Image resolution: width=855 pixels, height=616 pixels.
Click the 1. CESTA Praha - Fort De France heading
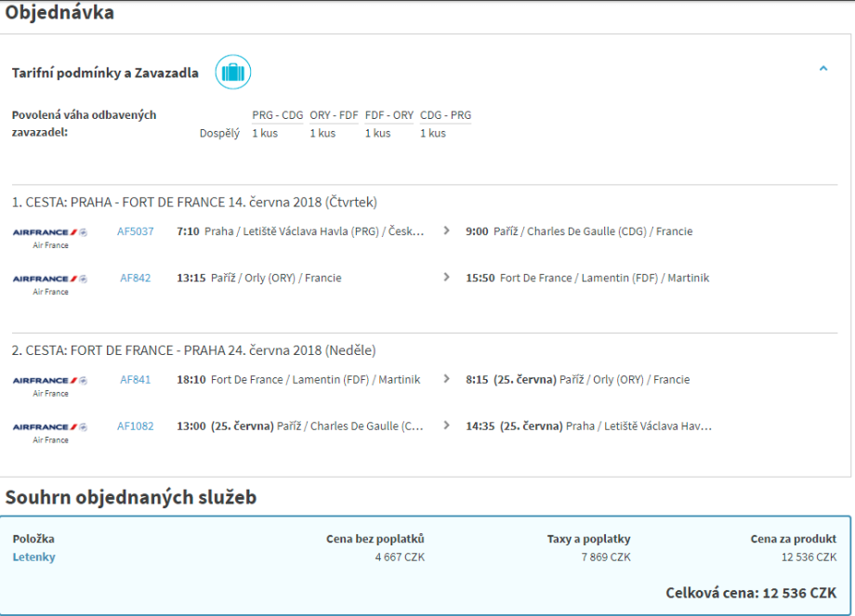click(x=194, y=203)
